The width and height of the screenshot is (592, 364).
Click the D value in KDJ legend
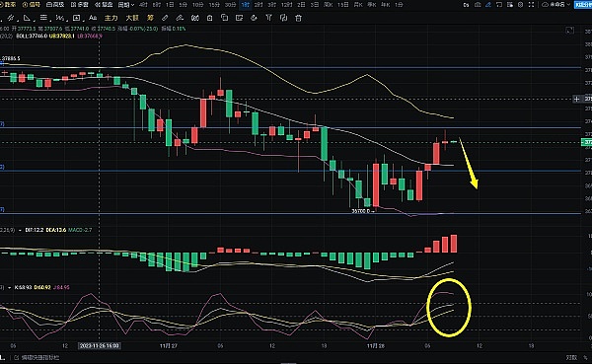click(42, 287)
